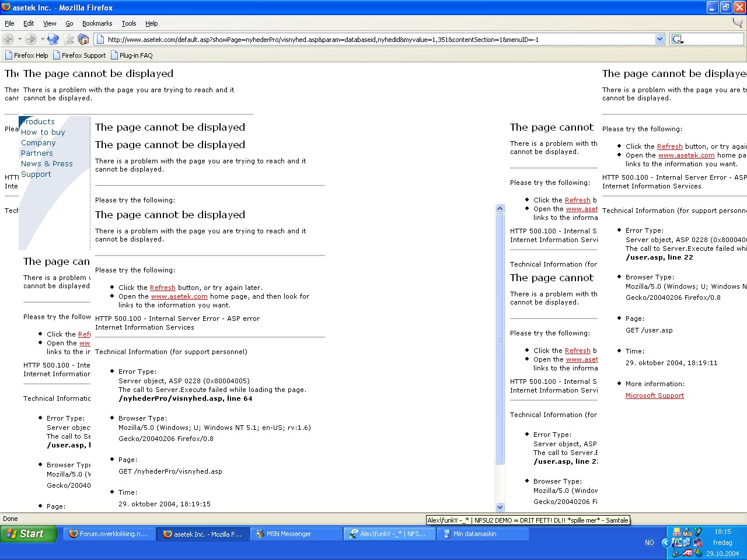
Task: Open the News & Press navigation link
Action: click(47, 164)
